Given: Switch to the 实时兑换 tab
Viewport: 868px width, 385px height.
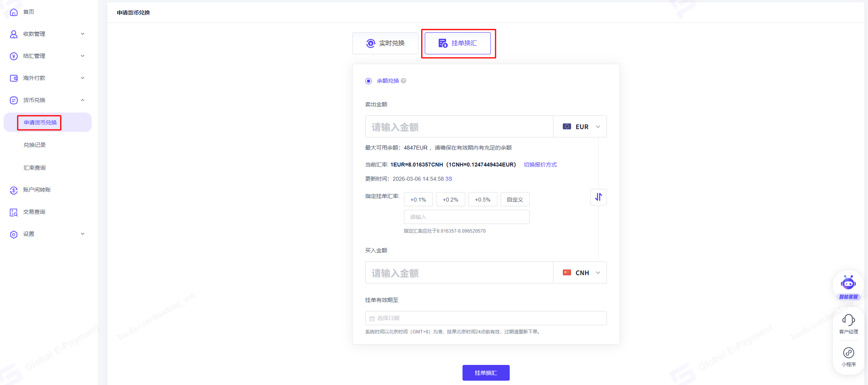Looking at the screenshot, I should pos(385,43).
